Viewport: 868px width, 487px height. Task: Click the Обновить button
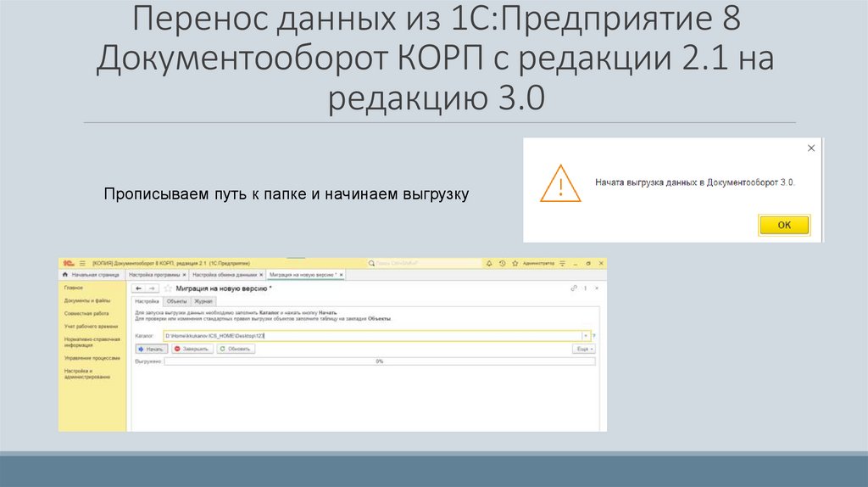[x=236, y=349]
